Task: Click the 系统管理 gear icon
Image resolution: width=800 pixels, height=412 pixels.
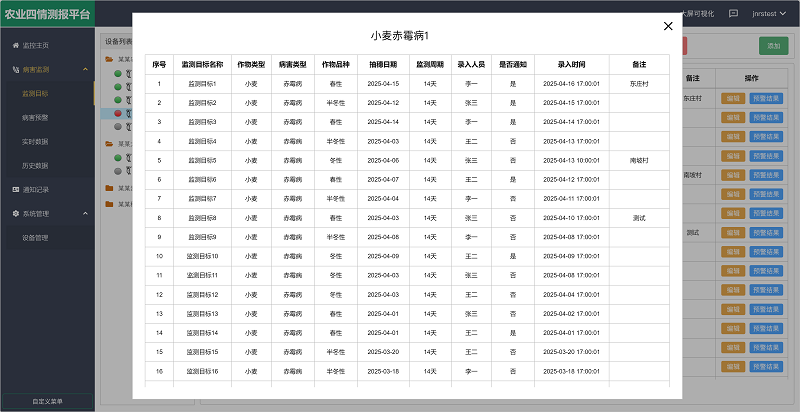Action: point(15,213)
